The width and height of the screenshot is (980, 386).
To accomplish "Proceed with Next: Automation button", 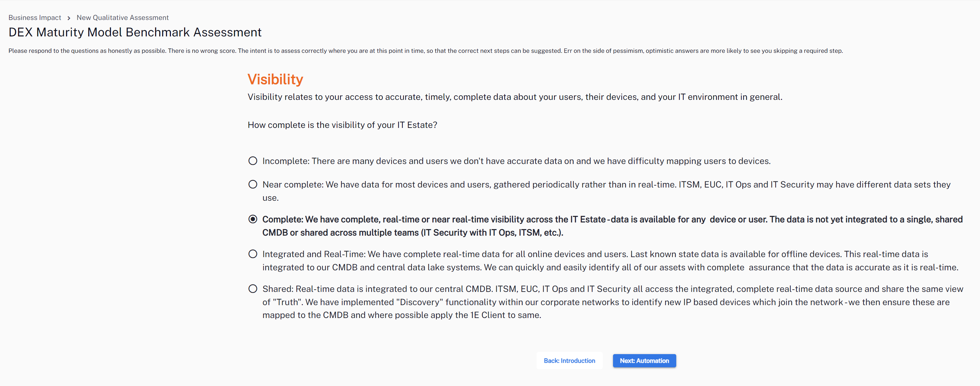I will pos(644,361).
